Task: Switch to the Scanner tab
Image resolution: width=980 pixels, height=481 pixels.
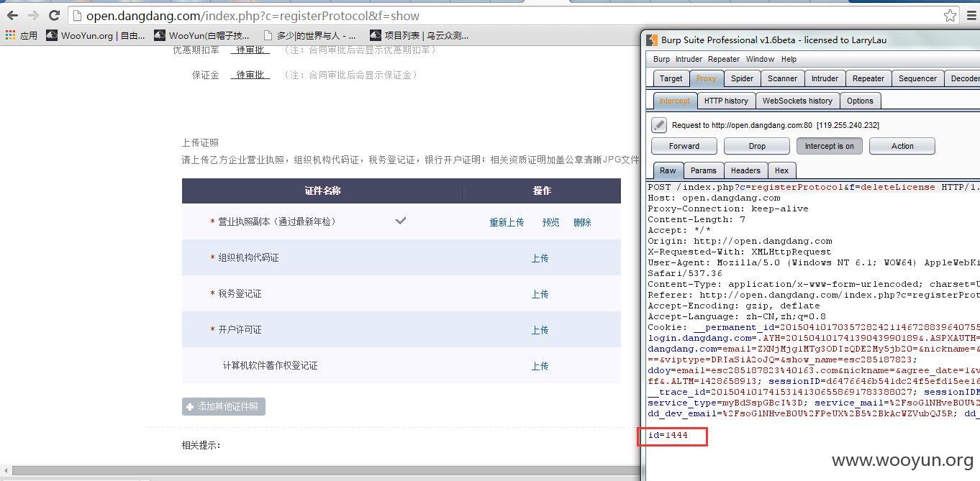Action: pyautogui.click(x=782, y=79)
